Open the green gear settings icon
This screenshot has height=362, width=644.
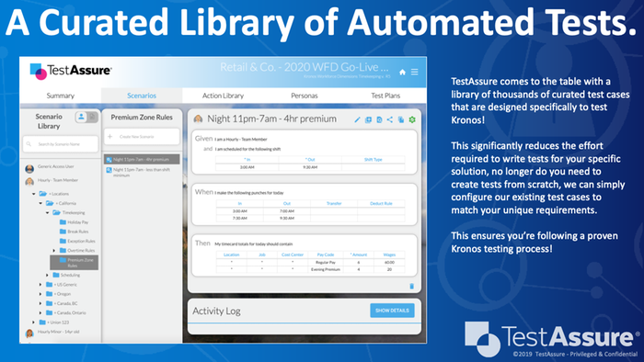click(x=412, y=119)
